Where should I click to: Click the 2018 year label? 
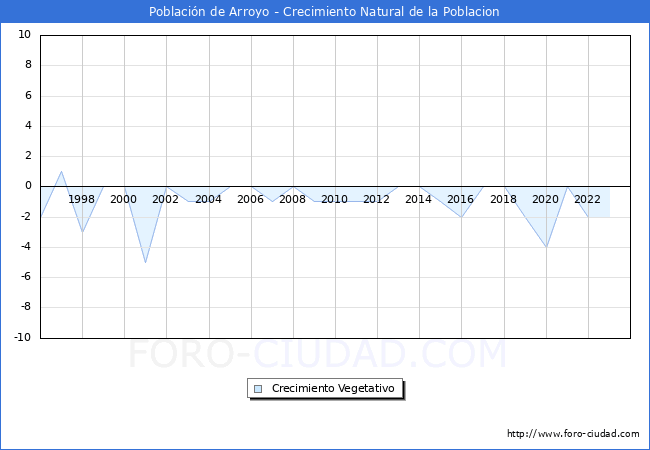(503, 199)
